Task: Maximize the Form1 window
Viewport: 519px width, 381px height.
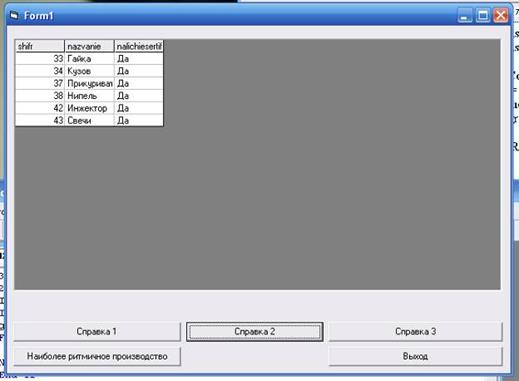Action: click(483, 15)
